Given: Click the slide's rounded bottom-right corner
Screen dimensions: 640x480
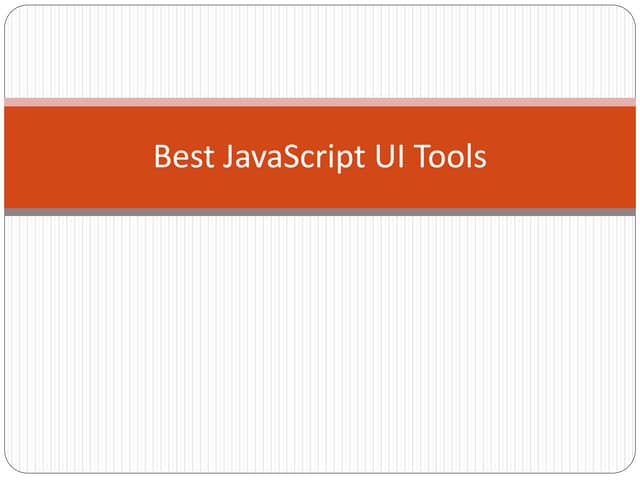Looking at the screenshot, I should point(628,466).
